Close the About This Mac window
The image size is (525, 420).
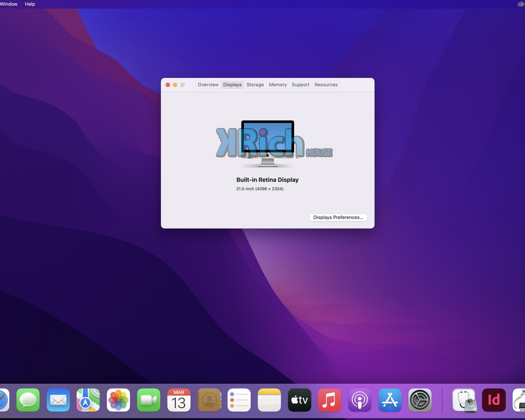point(168,85)
